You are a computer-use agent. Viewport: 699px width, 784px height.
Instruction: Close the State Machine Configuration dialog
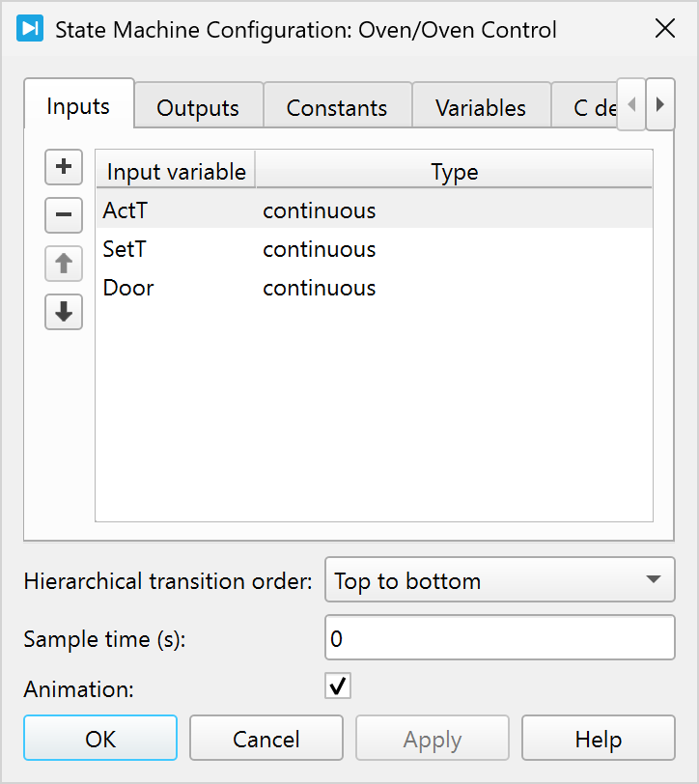pos(665,29)
